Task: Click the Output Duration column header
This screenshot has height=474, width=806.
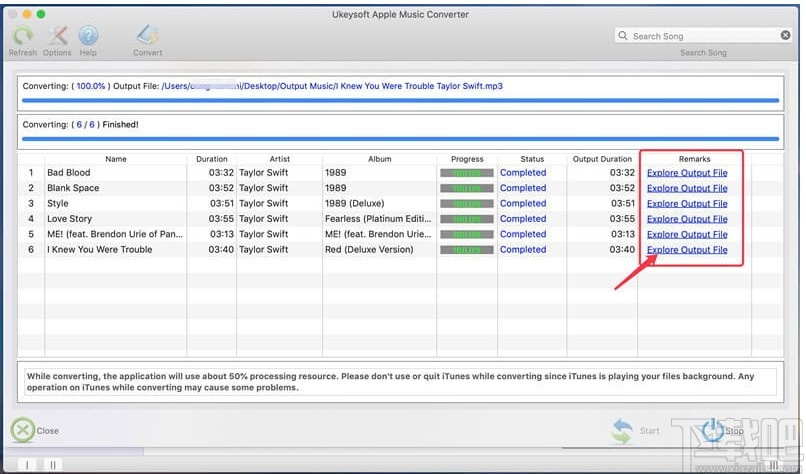Action: 602,159
